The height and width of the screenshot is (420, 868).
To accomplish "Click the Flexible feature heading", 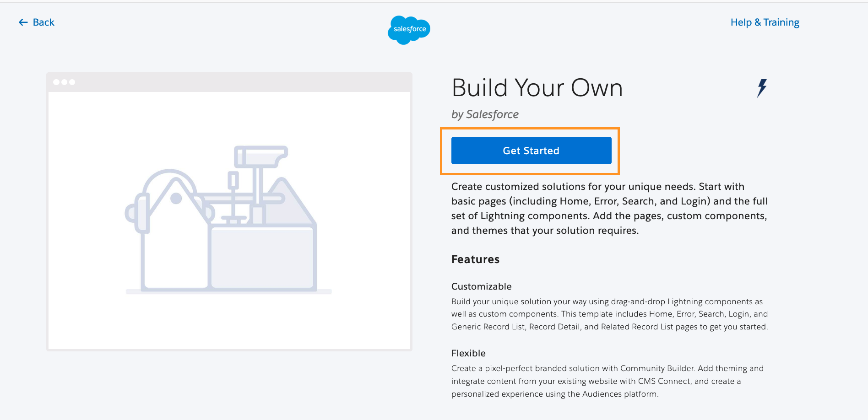I will click(x=468, y=353).
